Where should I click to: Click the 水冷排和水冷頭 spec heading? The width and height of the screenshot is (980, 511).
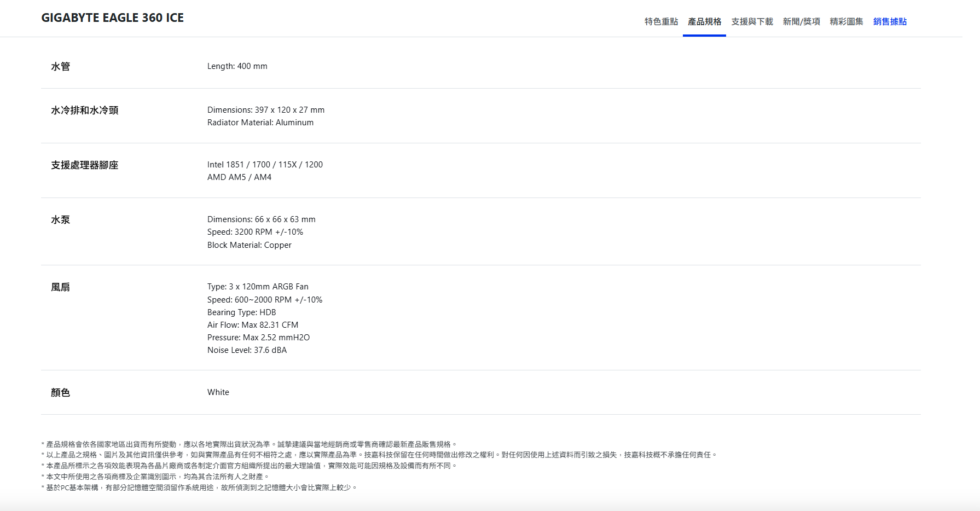click(84, 111)
